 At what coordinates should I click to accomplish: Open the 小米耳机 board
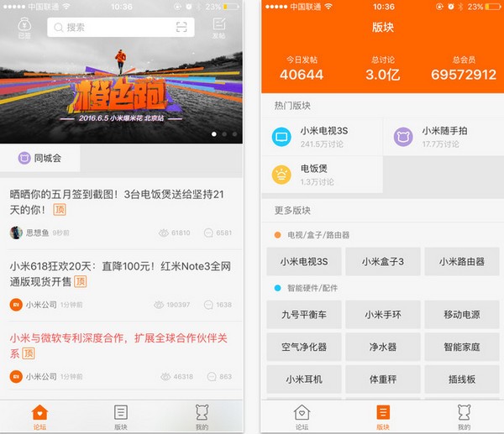(x=304, y=379)
